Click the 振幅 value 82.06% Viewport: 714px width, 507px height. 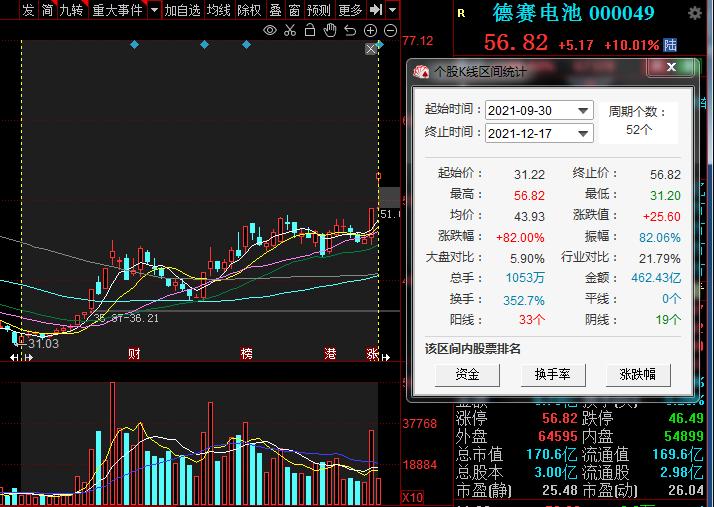(x=659, y=237)
